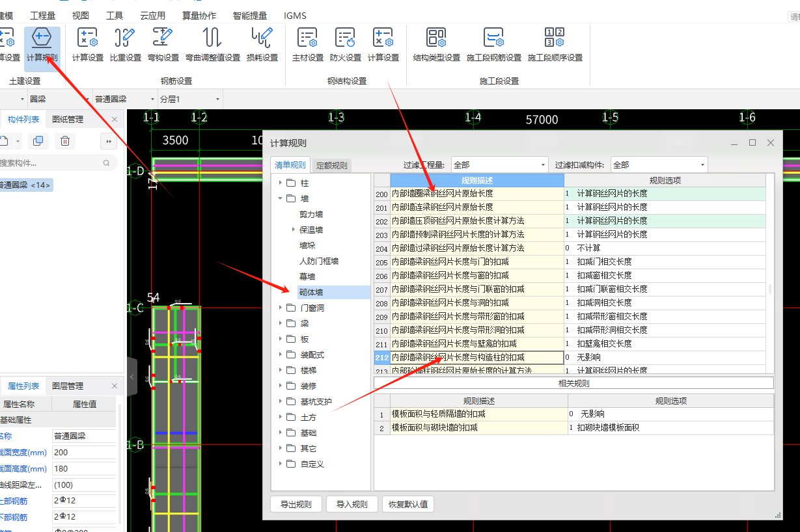Collapse the 墙 tree node
The height and width of the screenshot is (532, 800).
tap(281, 198)
